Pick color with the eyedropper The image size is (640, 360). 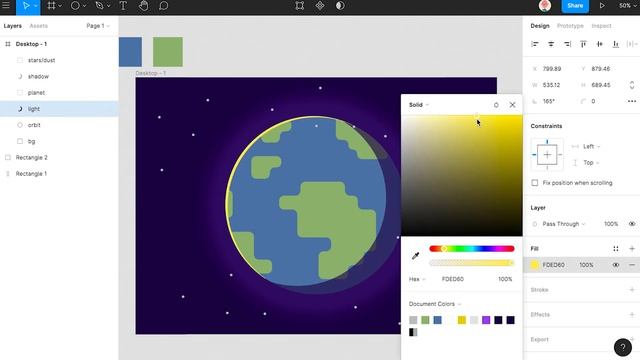coord(416,256)
